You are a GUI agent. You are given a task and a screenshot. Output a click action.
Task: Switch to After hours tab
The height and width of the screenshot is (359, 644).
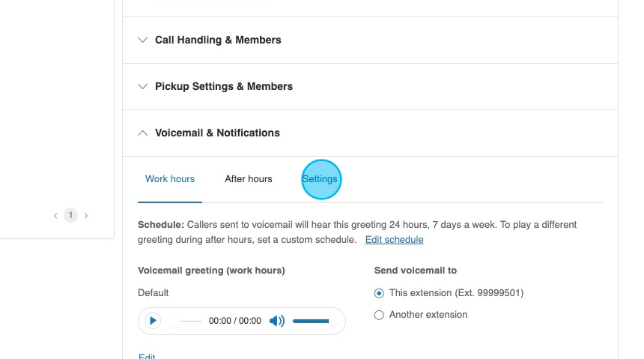pyautogui.click(x=249, y=179)
